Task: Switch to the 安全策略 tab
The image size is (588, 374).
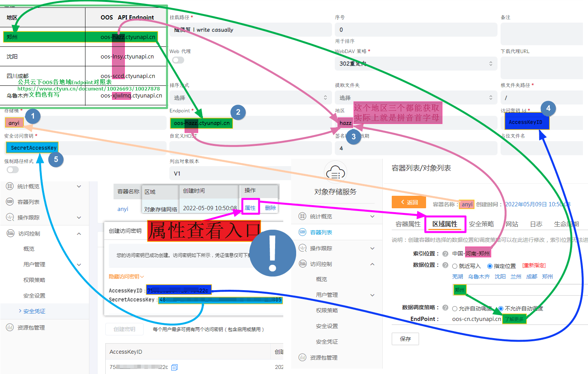Action: (481, 224)
